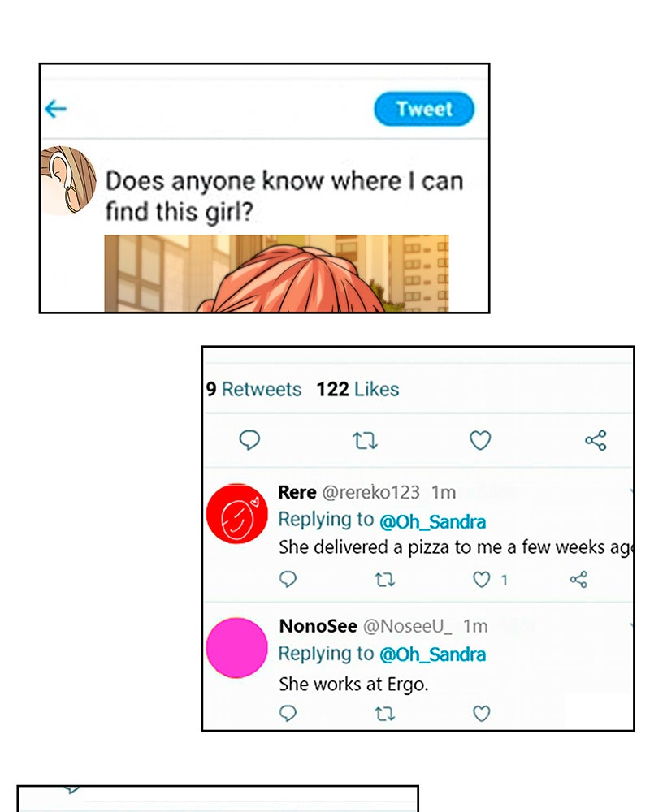View the 122 Likes list

357,390
